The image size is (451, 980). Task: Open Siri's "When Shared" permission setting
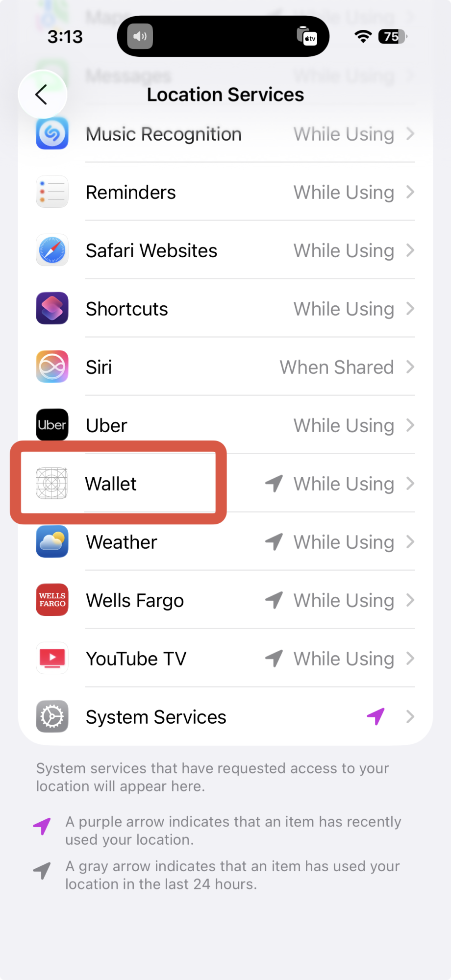337,367
